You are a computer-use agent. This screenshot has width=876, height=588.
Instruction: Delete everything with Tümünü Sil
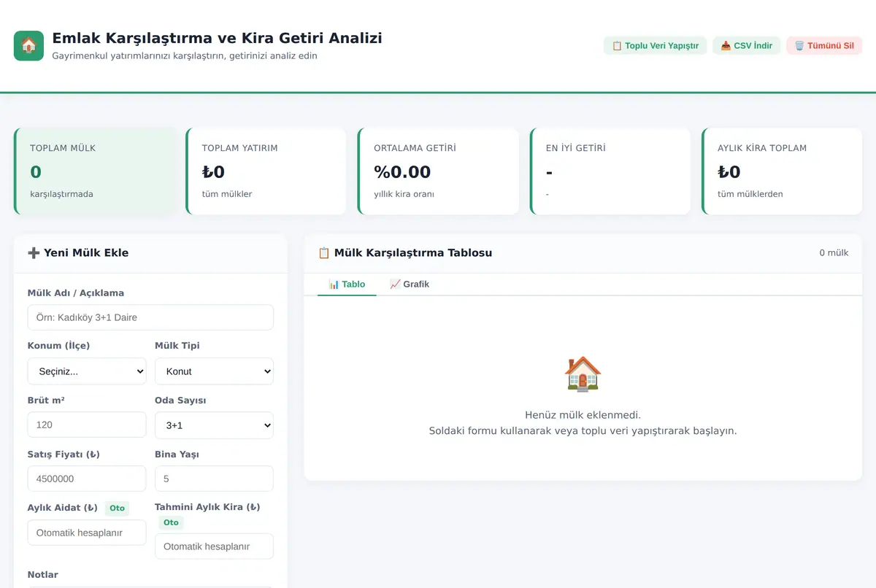[x=824, y=45]
